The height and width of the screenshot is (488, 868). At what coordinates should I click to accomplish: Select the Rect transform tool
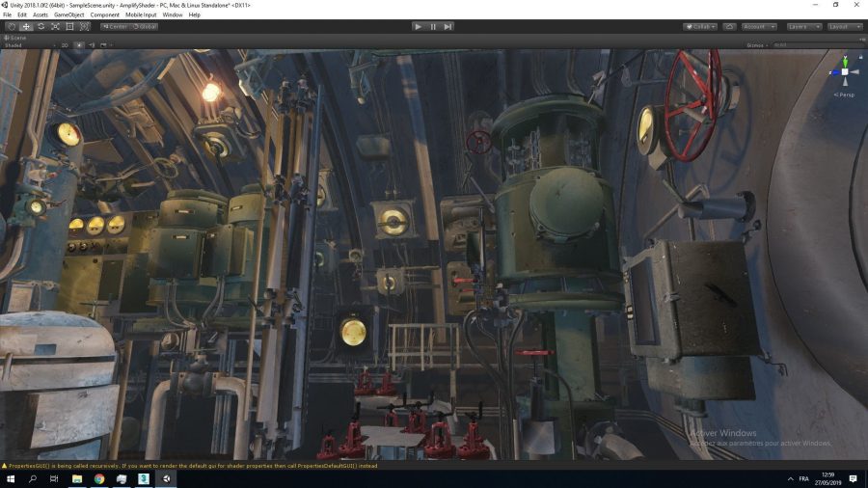coord(69,26)
